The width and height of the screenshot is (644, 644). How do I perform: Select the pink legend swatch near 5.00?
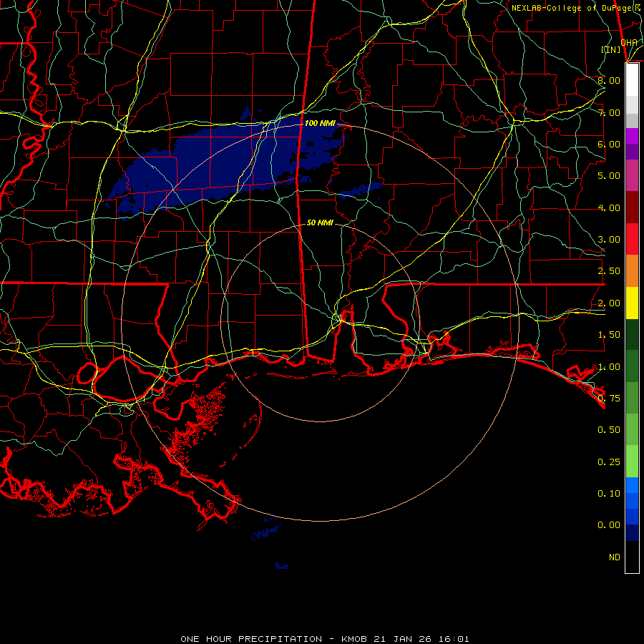[632, 176]
